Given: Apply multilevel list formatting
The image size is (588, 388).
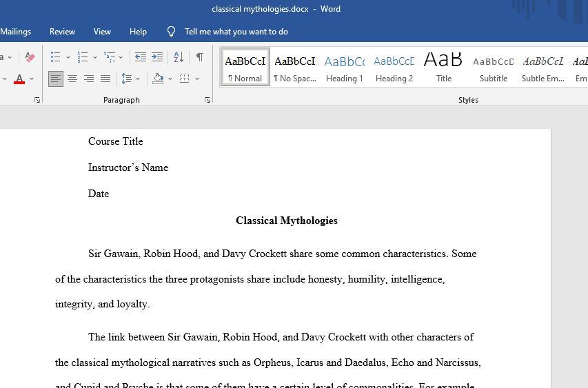Looking at the screenshot, I should coord(110,57).
